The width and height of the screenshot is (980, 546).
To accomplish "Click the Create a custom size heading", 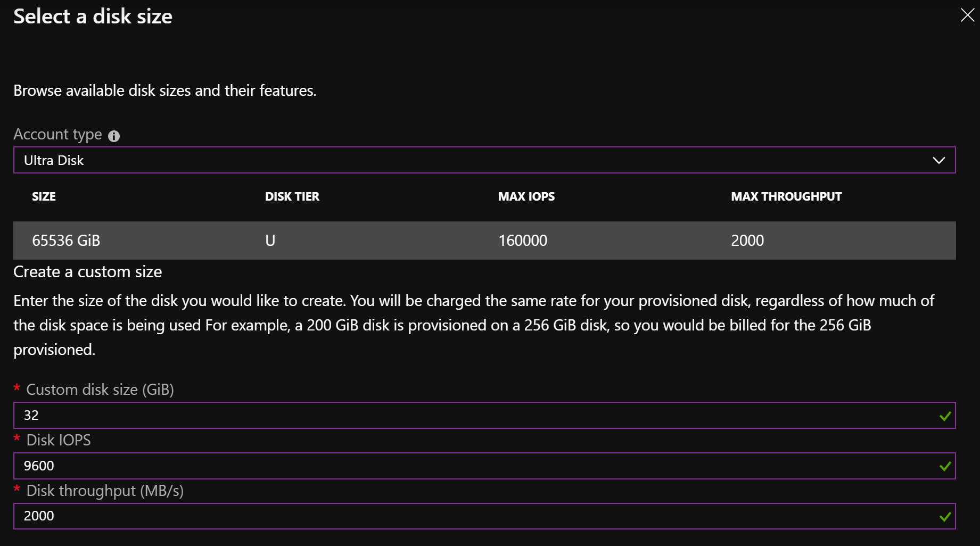I will point(88,272).
